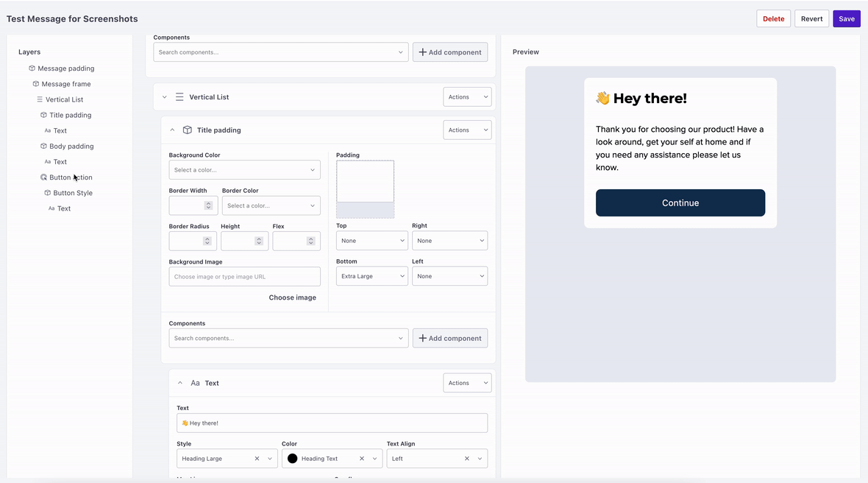Click Add component button in Title padding
The height and width of the screenshot is (483, 868).
point(450,338)
